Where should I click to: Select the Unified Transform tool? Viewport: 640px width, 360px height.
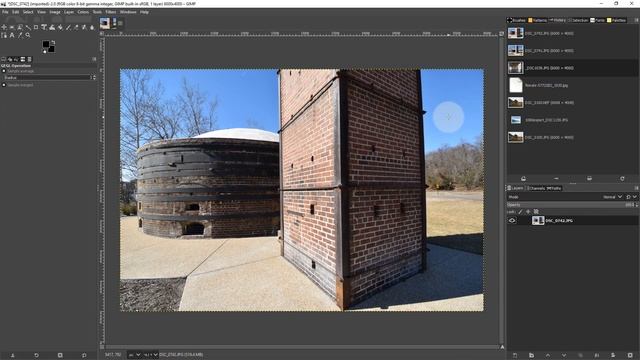[44, 27]
